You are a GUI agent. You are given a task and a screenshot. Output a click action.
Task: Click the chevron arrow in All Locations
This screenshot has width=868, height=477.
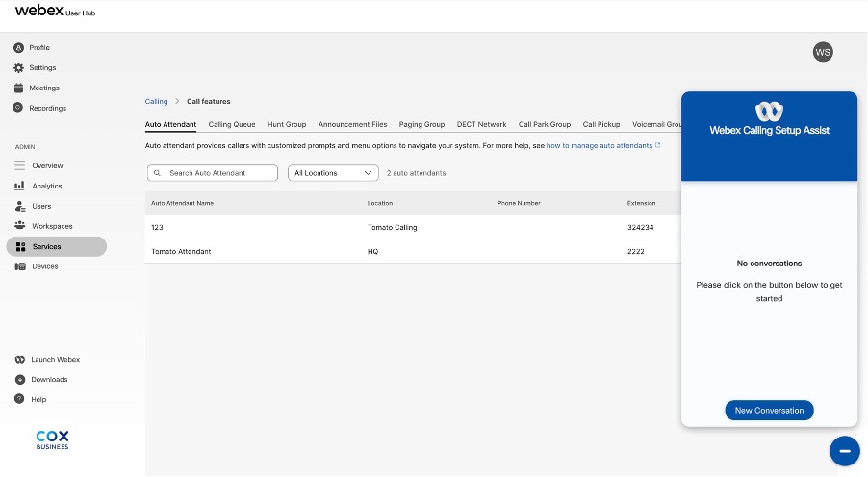click(x=368, y=173)
